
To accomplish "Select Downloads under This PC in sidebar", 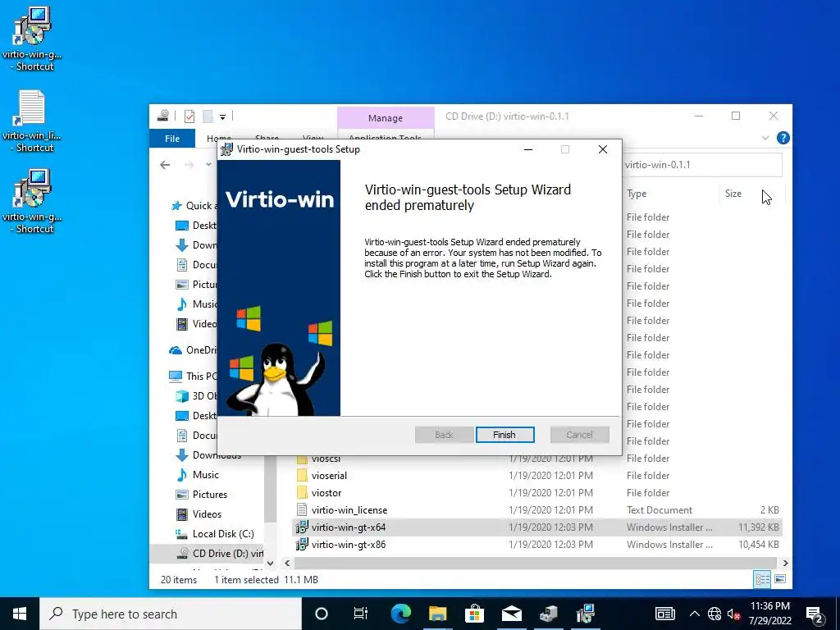I will pos(208,454).
